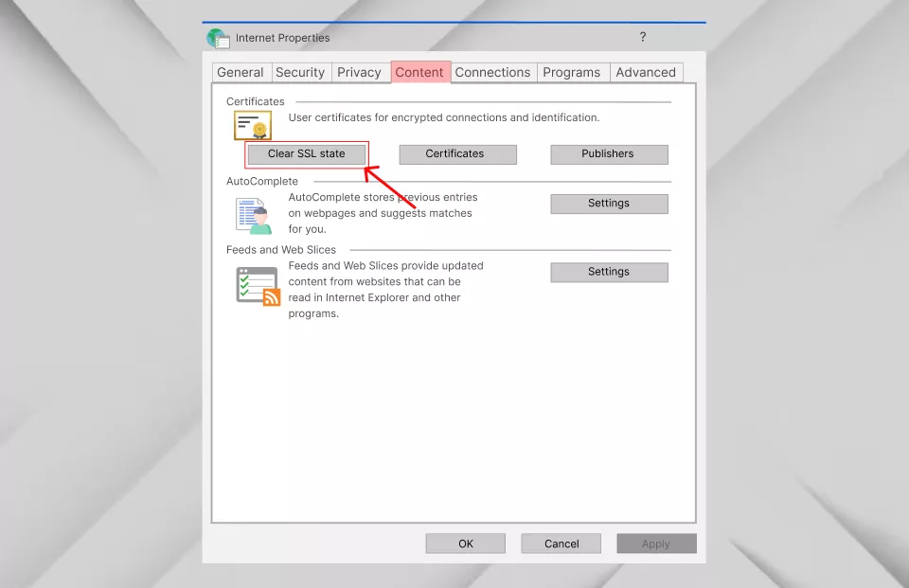Screen dimensions: 909x588
Task: Open the Security tab
Action: 300,72
